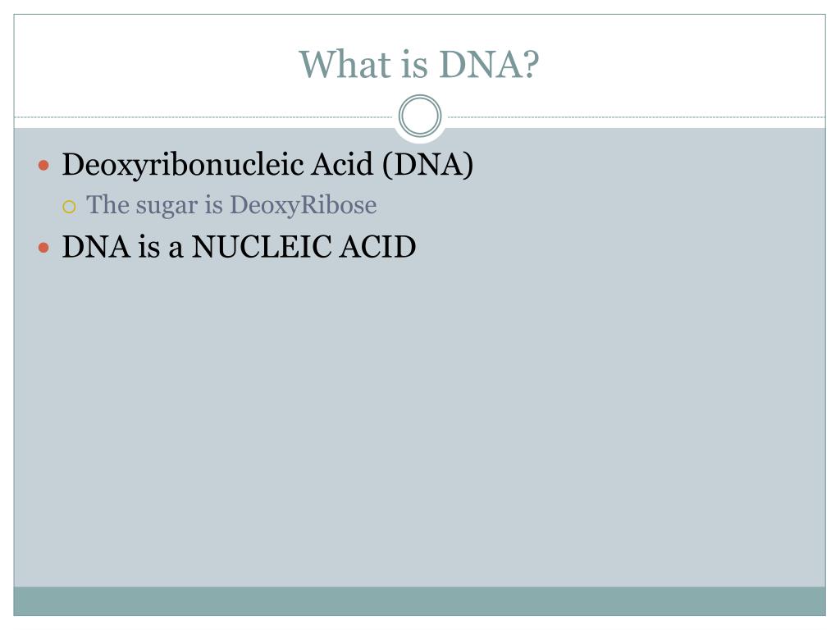Viewport: 840px width, 630px height.
Task: Click the double-ring circle ornament under the title
Action: (x=419, y=116)
